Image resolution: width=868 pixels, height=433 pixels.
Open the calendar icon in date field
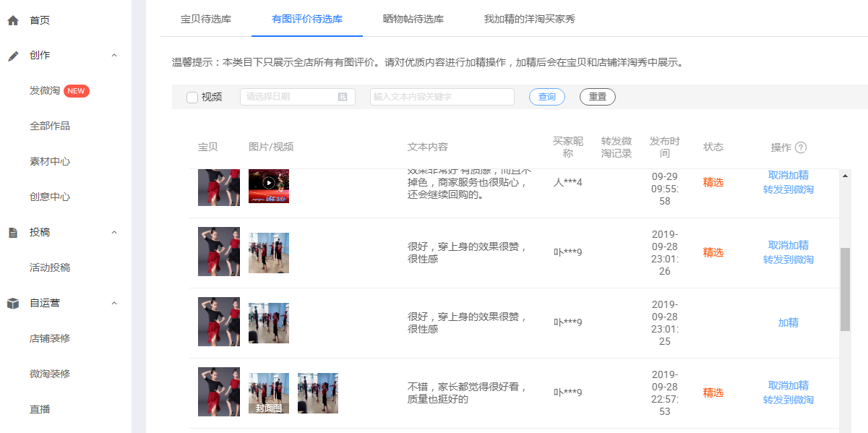click(343, 97)
